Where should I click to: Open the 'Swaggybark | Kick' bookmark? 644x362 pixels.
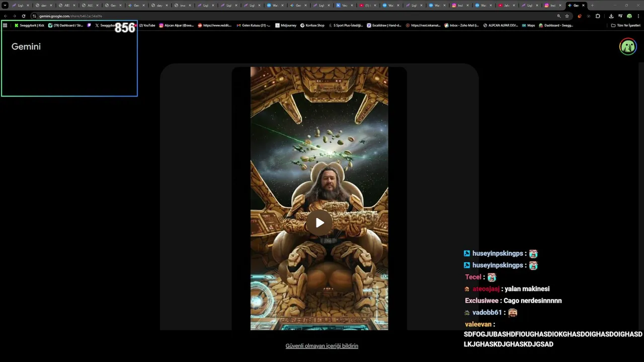click(x=29, y=25)
